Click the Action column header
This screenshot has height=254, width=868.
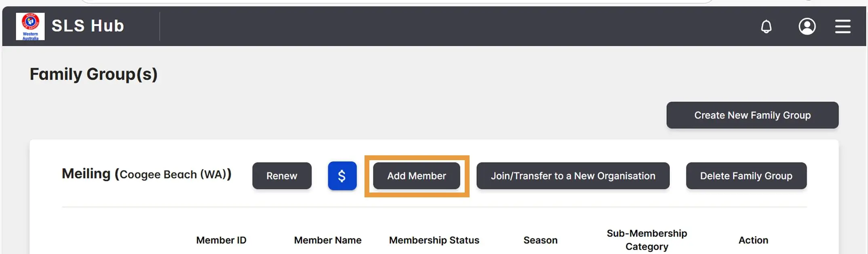point(753,240)
